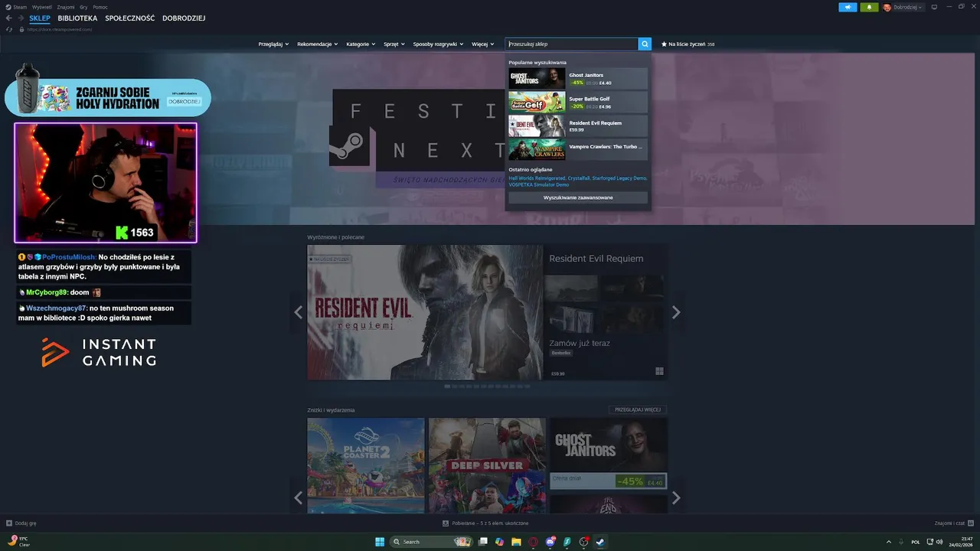Open the Resident Evil Requiem featured banner
Viewport: 980px width, 551px height.
point(425,312)
